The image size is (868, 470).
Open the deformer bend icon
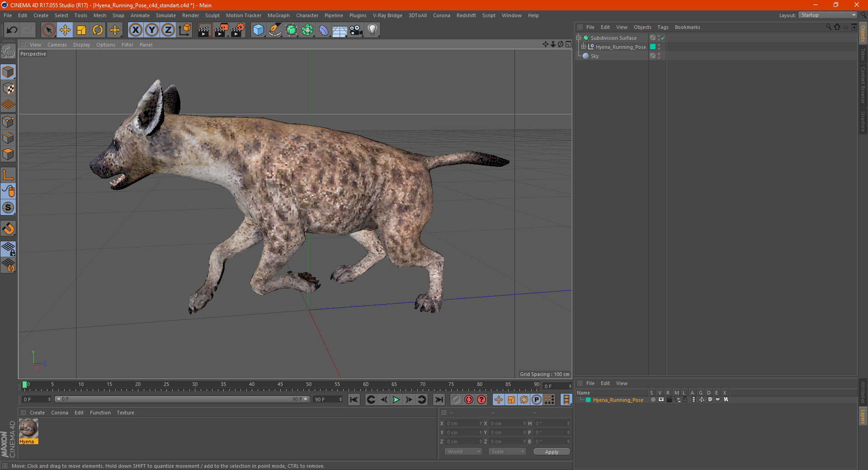(324, 30)
